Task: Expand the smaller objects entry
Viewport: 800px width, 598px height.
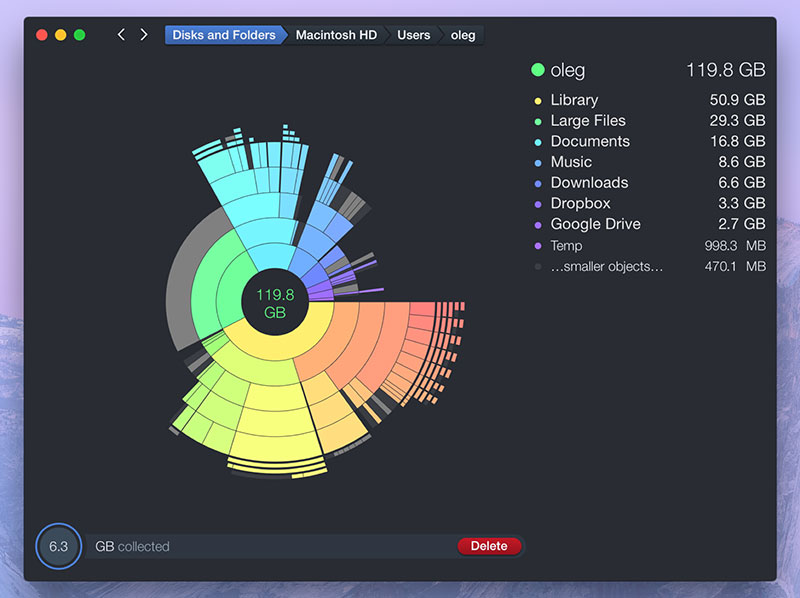Action: [606, 266]
